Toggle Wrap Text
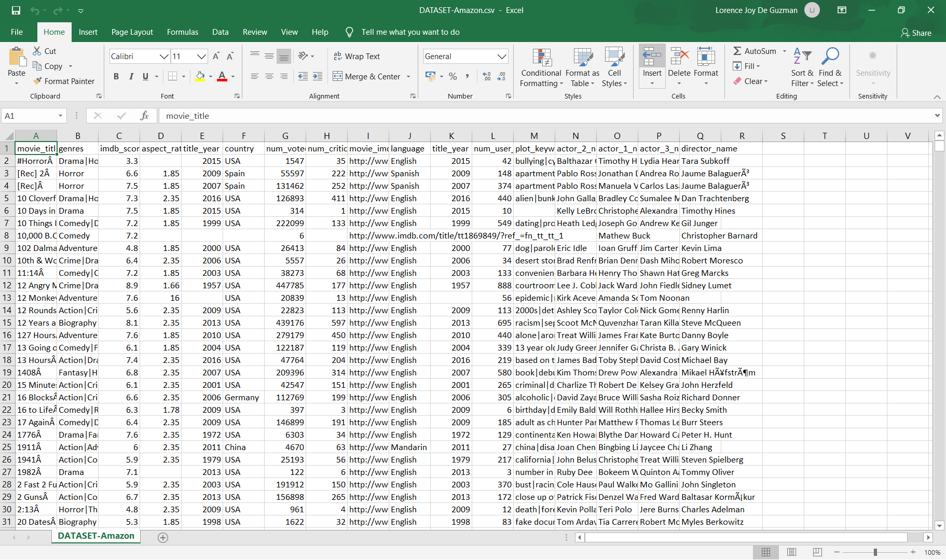 pyautogui.click(x=357, y=56)
